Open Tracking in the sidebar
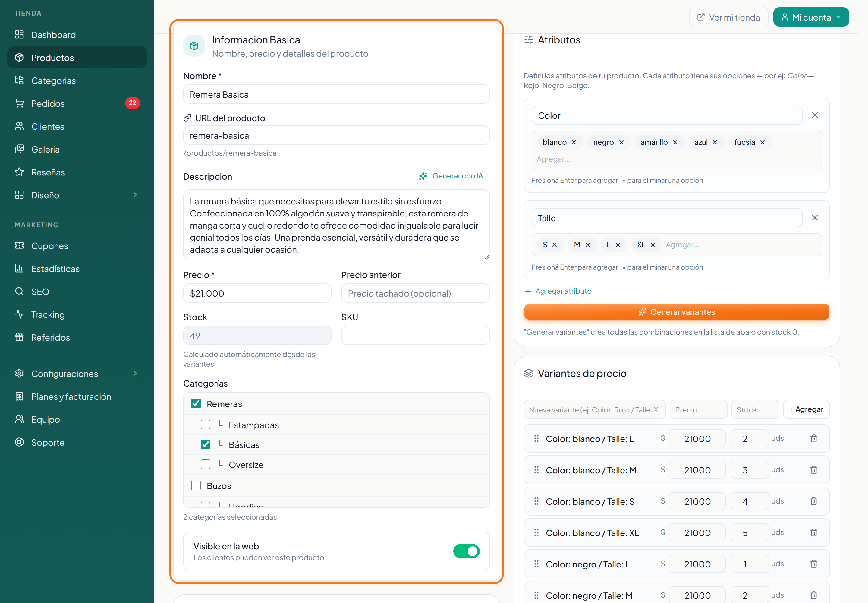The image size is (868, 603). click(77, 315)
